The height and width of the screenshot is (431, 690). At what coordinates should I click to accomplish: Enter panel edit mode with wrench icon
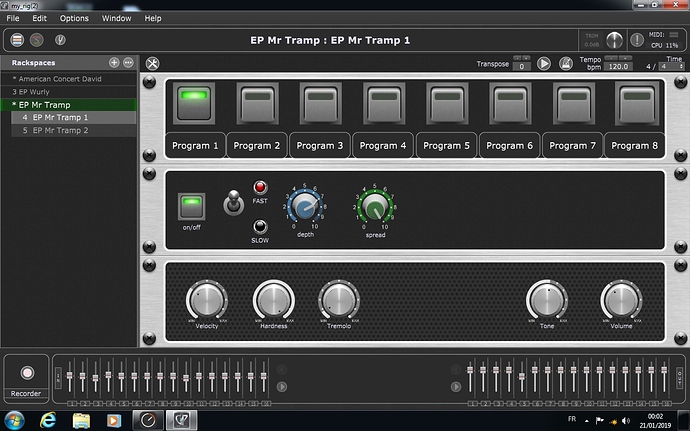(153, 63)
